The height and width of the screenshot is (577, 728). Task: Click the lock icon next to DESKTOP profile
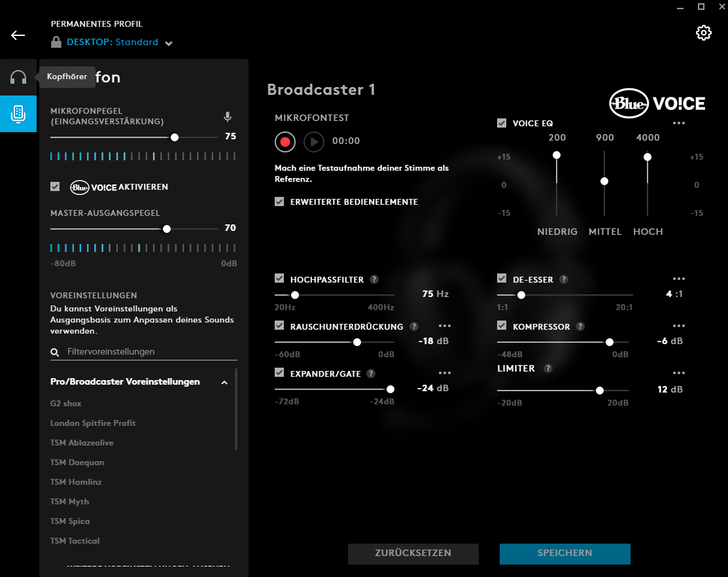click(x=56, y=42)
